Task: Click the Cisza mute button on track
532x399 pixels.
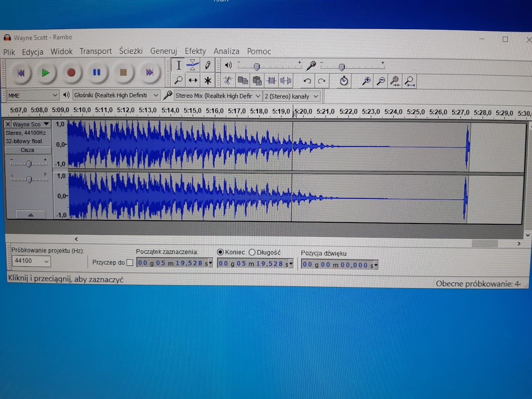Action: point(28,150)
